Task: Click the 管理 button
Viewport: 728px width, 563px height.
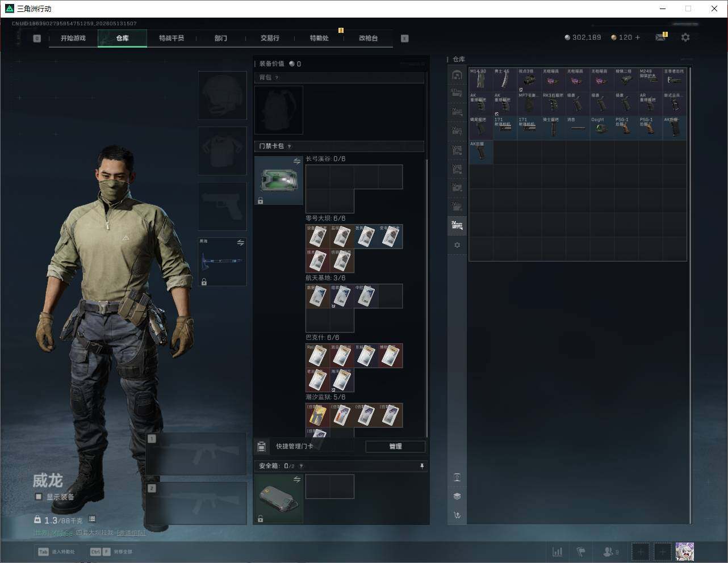Action: click(395, 447)
